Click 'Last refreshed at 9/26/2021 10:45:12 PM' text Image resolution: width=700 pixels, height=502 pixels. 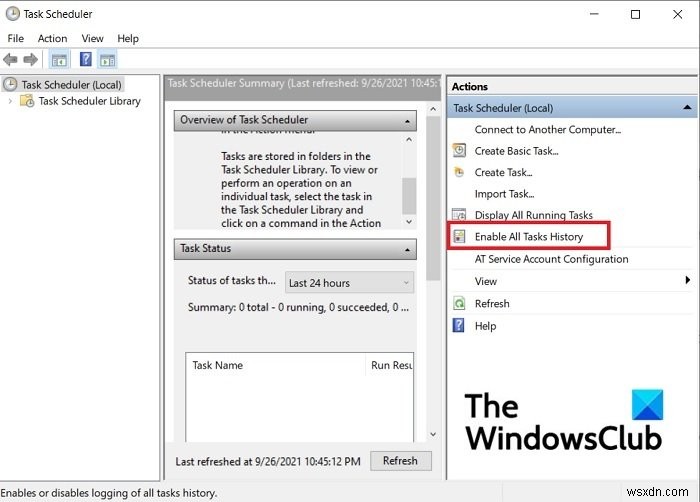(268, 461)
